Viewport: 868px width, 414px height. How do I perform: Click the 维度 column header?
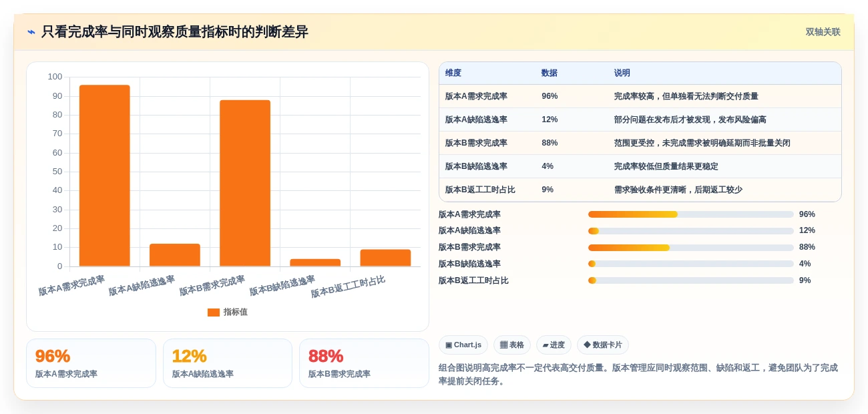coord(453,73)
